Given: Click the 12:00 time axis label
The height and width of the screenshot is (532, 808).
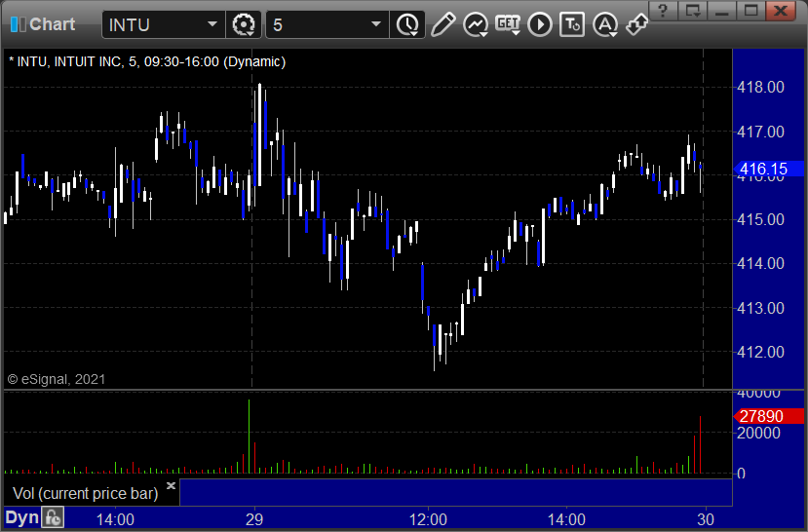Looking at the screenshot, I should [428, 519].
